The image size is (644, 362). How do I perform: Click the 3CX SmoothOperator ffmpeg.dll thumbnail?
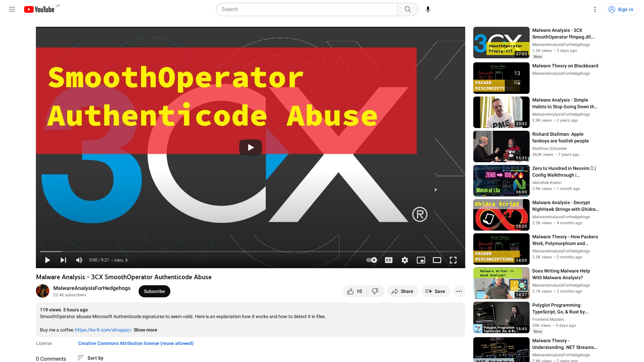(x=501, y=43)
